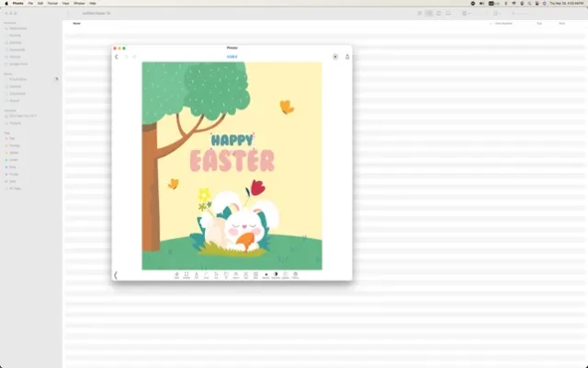Click the back arrow in Photo window
Viewport: 588px width, 368px height.
coord(117,57)
